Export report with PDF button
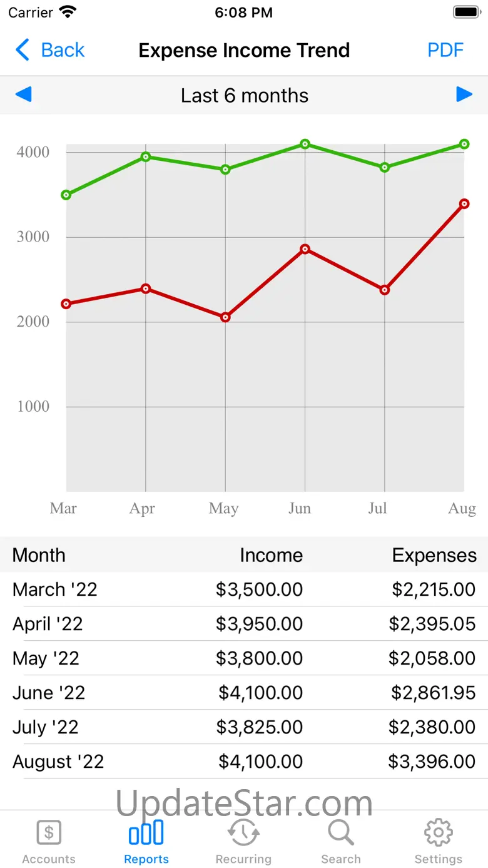Viewport: 488px width, 868px height. tap(445, 50)
